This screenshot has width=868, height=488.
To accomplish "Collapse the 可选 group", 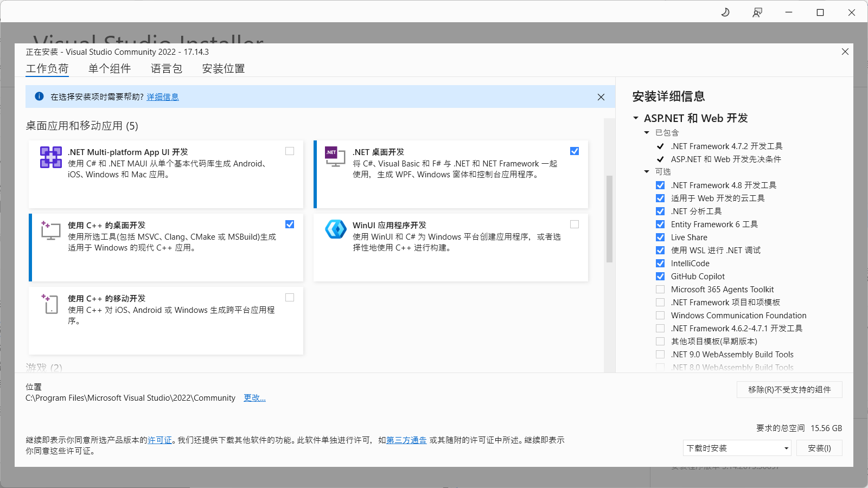I will click(647, 172).
